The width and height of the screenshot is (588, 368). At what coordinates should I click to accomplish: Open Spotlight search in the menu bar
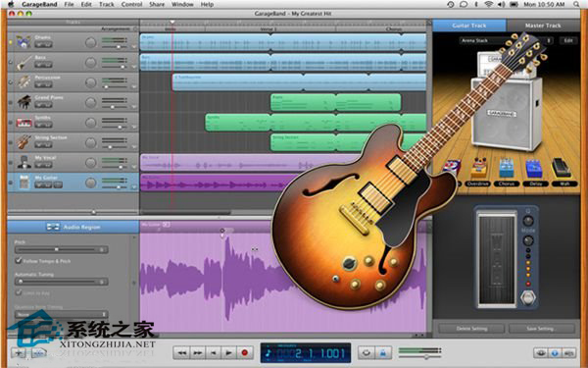(x=577, y=5)
